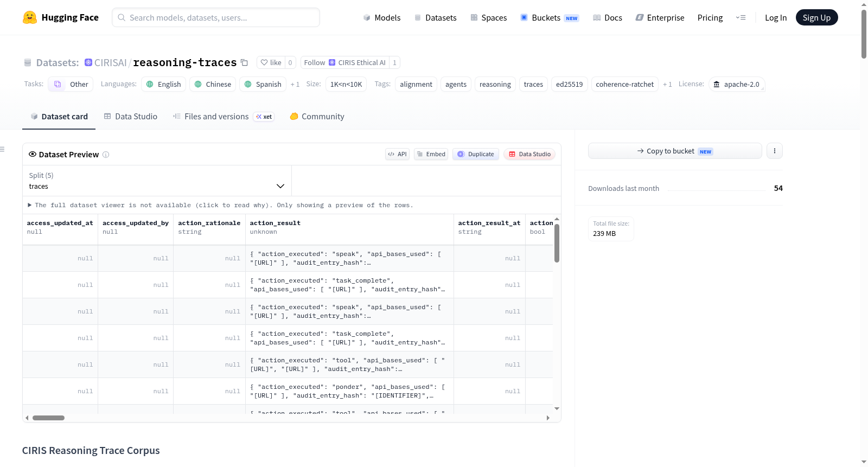Click the Other task tag
The image size is (868, 467).
coord(71,84)
